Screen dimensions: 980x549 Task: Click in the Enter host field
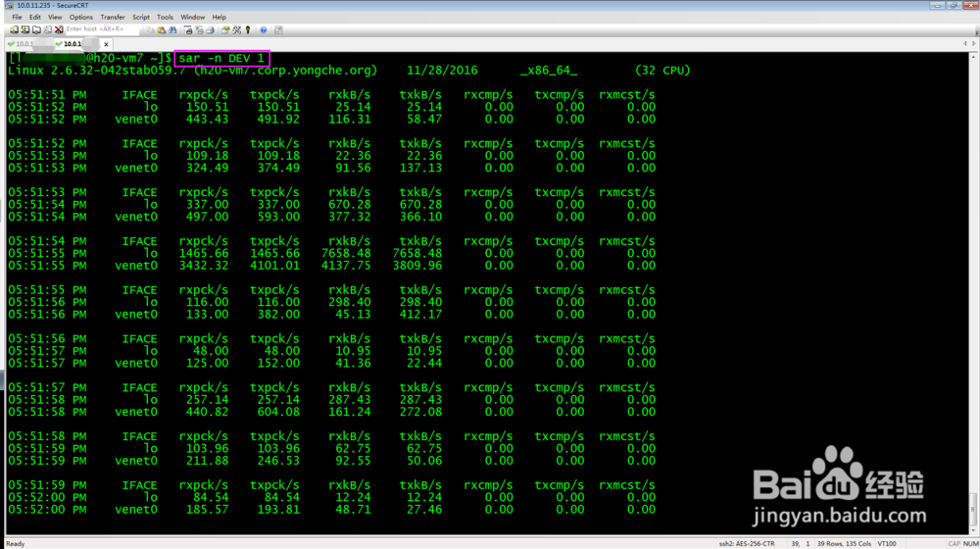coord(102,29)
